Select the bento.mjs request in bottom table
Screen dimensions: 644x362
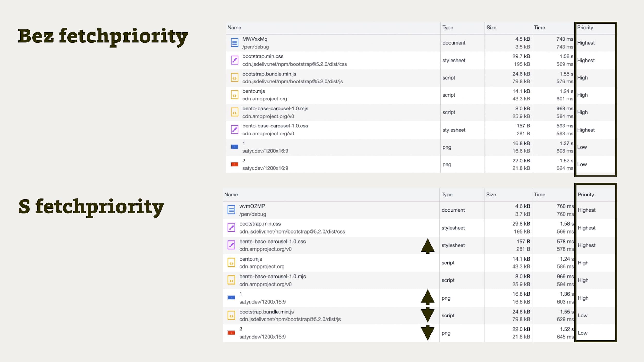point(250,259)
